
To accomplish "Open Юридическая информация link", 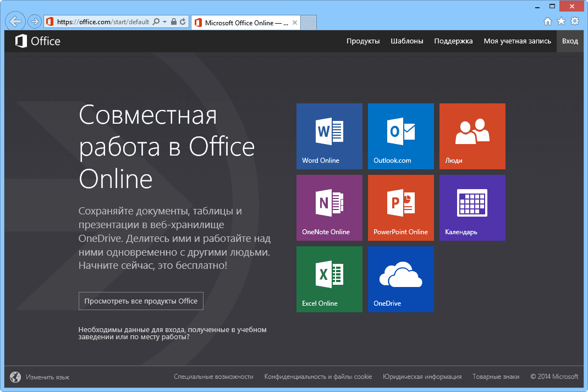I will click(422, 377).
